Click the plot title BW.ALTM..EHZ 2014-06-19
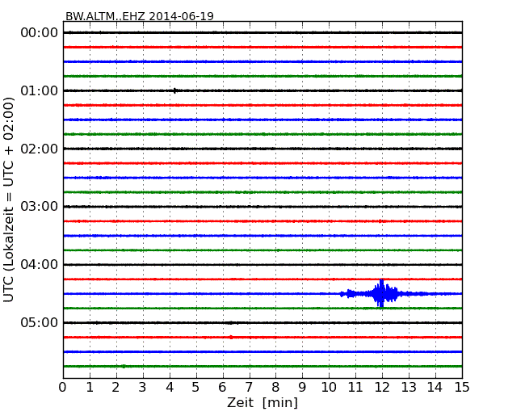The image size is (525, 420). [139, 16]
